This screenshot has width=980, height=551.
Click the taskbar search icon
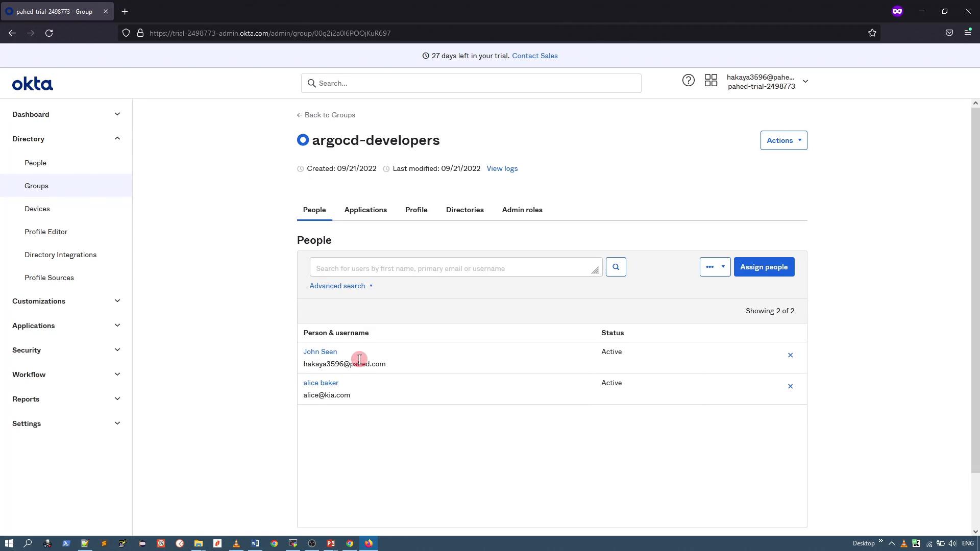point(28,543)
